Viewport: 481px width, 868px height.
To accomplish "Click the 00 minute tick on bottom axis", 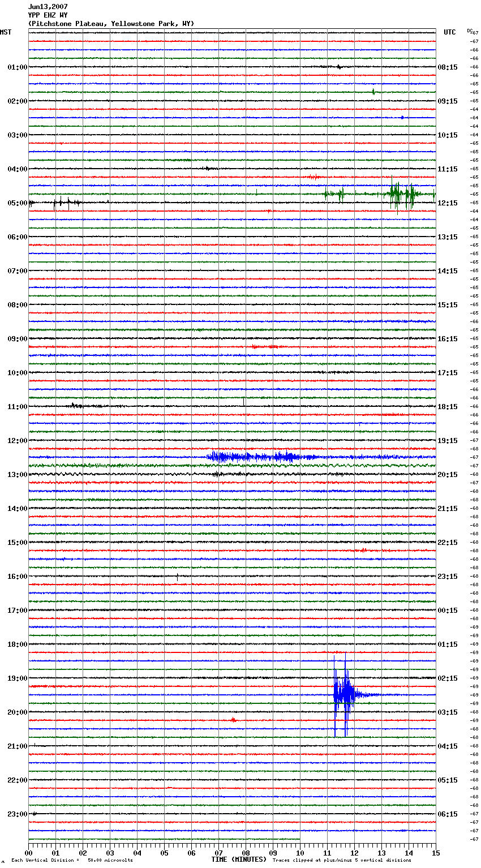I will coord(28,853).
